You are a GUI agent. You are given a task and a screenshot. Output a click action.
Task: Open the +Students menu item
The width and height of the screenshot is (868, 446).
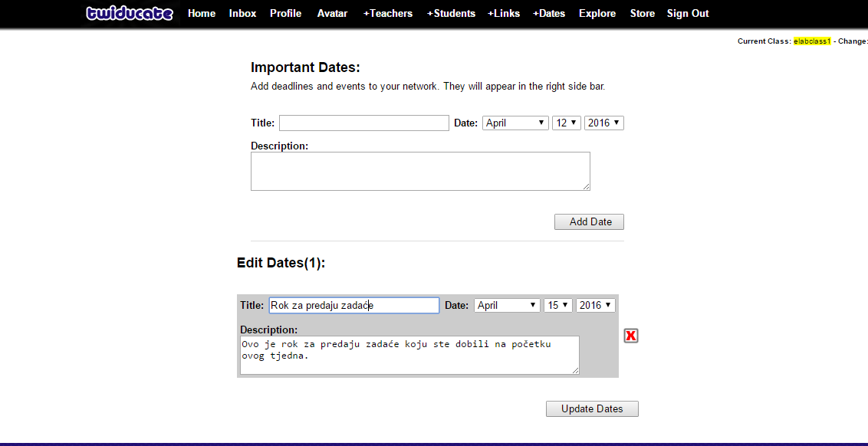(451, 14)
